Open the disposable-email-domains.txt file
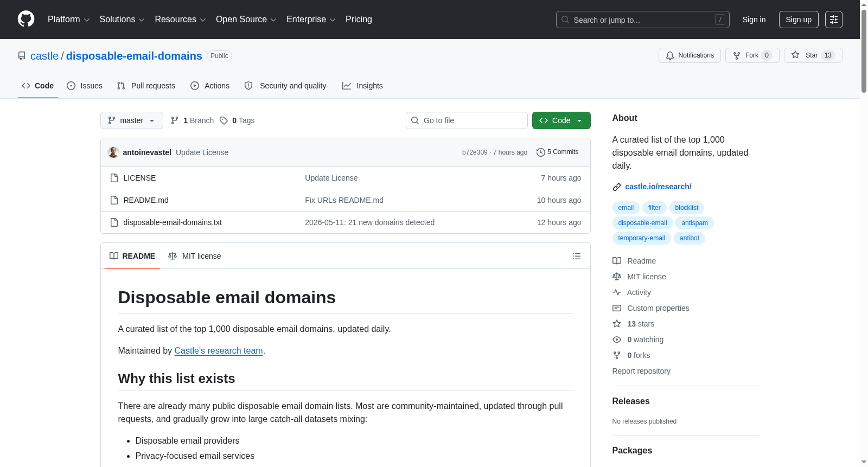Viewport: 868px width, 467px height. tap(173, 222)
